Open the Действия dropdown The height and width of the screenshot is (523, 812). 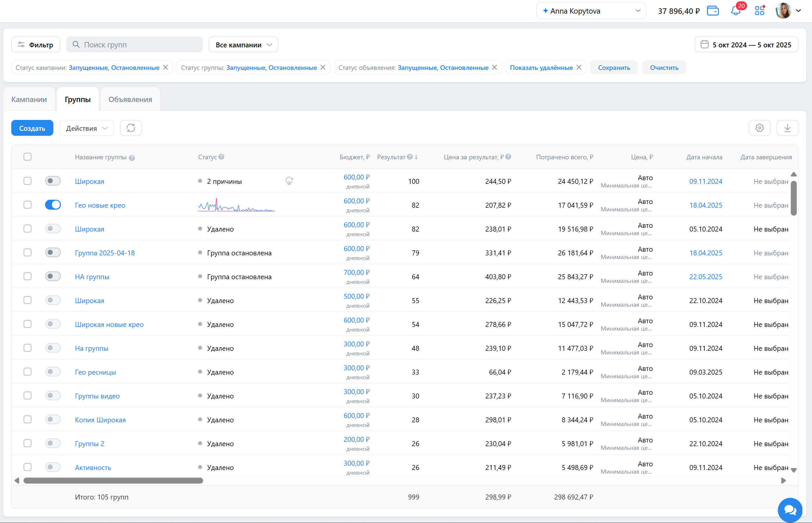(86, 128)
